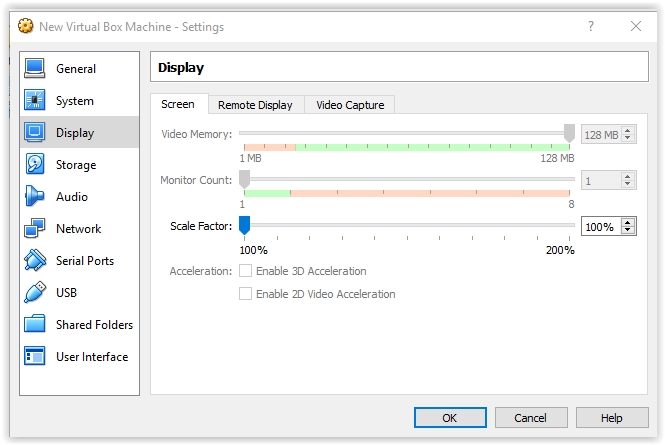Open General settings monitor icon
This screenshot has width=665, height=445.
click(34, 69)
